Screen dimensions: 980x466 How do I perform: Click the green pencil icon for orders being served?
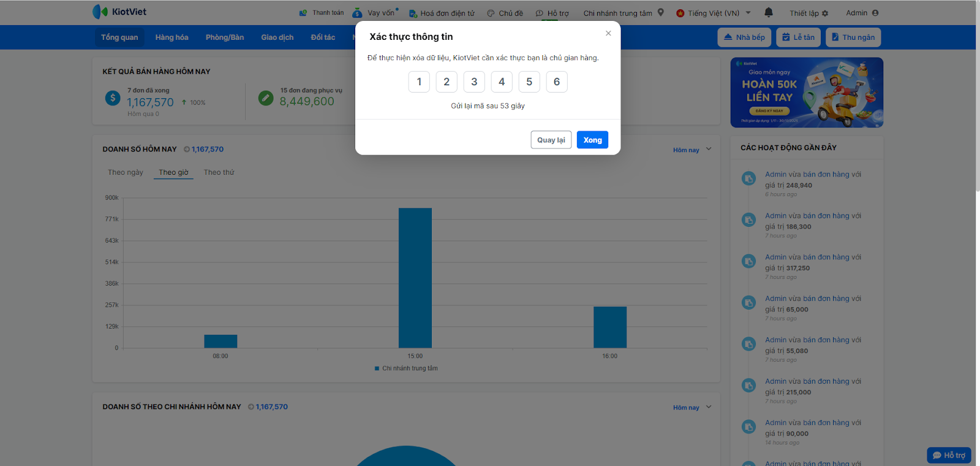266,97
